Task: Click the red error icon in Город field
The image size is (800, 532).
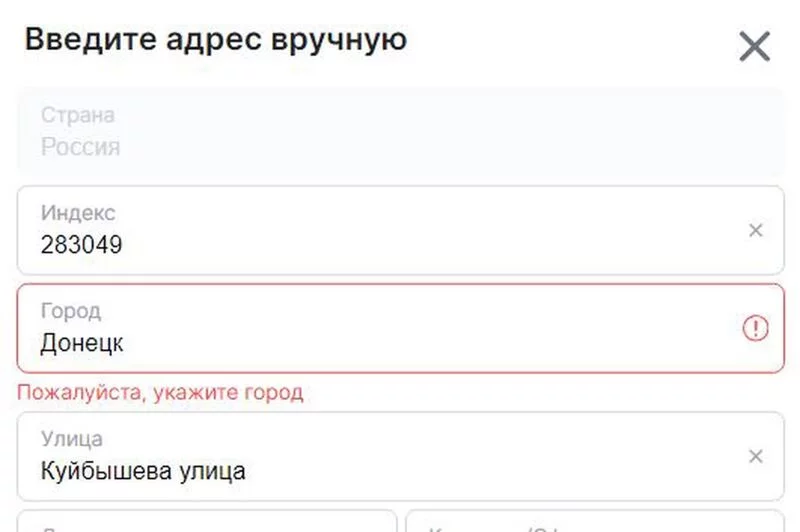Action: tap(756, 328)
